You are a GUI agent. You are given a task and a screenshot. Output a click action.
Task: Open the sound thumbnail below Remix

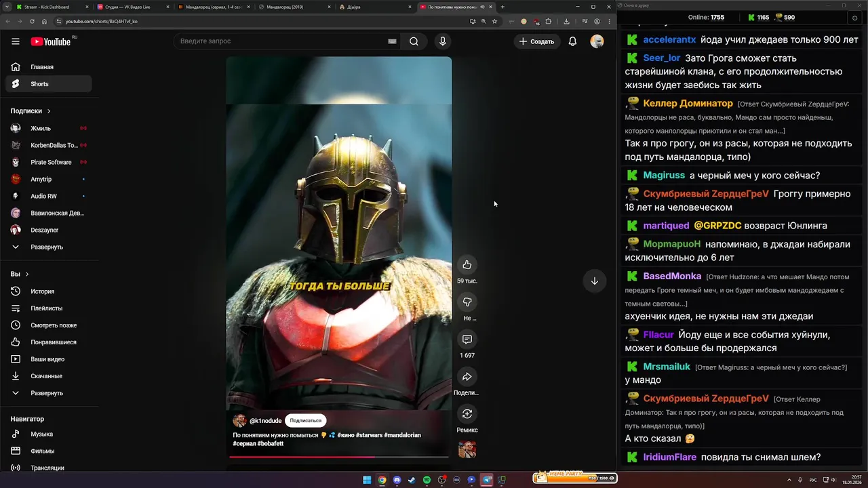pyautogui.click(x=467, y=449)
